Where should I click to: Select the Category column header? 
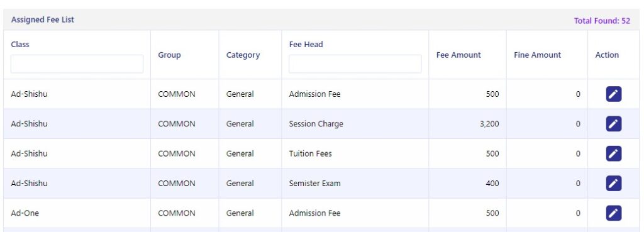tap(243, 55)
